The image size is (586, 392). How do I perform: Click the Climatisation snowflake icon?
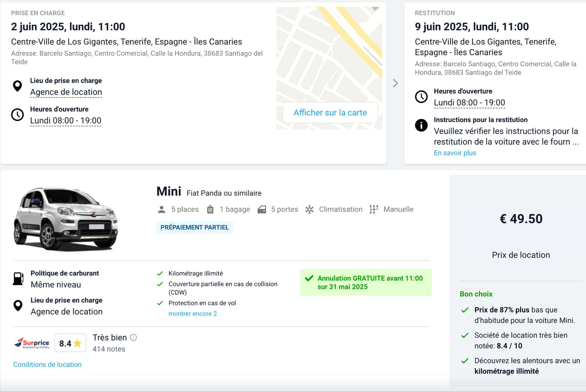coord(309,209)
